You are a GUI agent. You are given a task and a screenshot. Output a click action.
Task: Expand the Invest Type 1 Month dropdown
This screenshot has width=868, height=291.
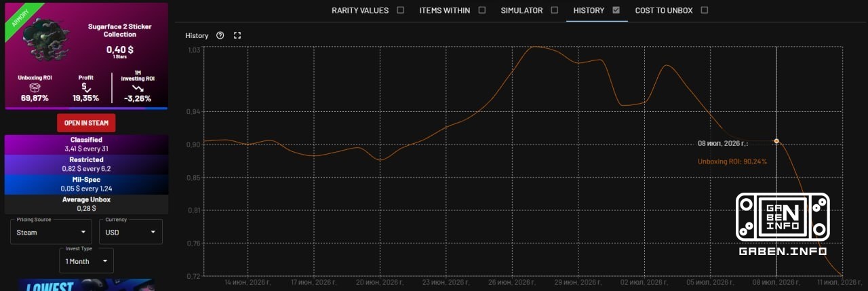click(86, 261)
